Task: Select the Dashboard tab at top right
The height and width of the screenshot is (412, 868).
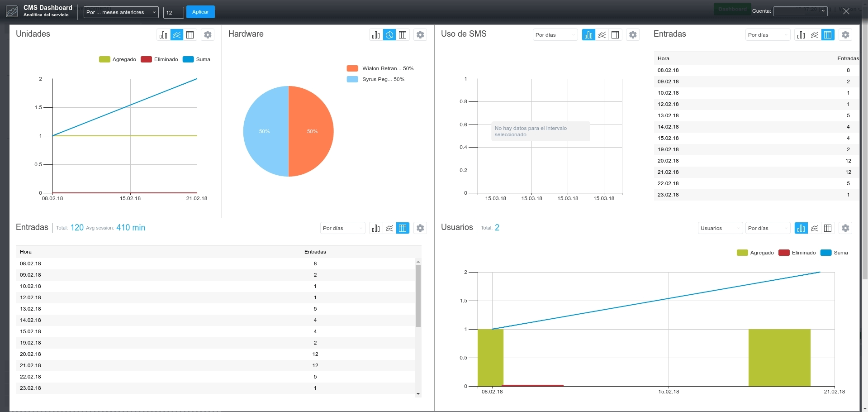Action: tap(732, 9)
